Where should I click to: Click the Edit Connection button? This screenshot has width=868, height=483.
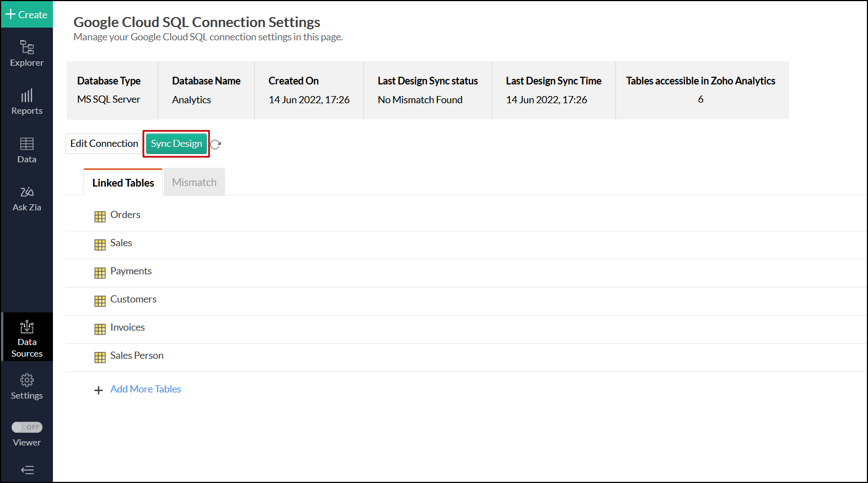[x=104, y=144]
